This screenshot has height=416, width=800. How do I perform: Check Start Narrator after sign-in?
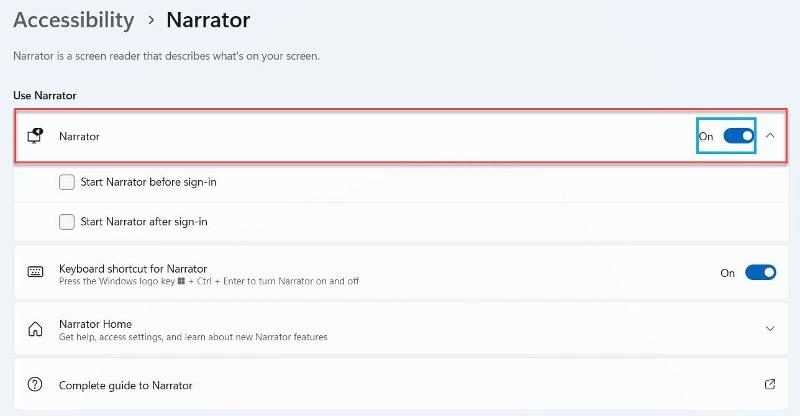pos(67,222)
